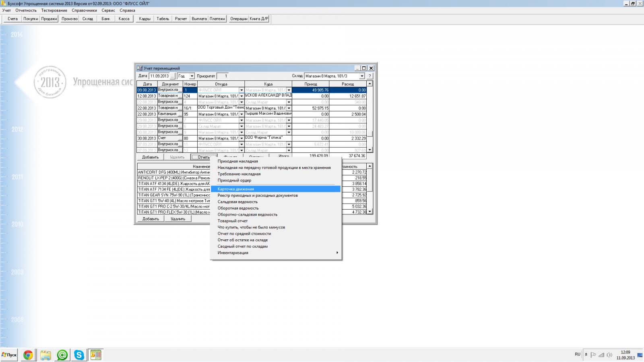Open Google Chrome from the taskbar
The width and height of the screenshot is (644, 362).
[x=28, y=355]
